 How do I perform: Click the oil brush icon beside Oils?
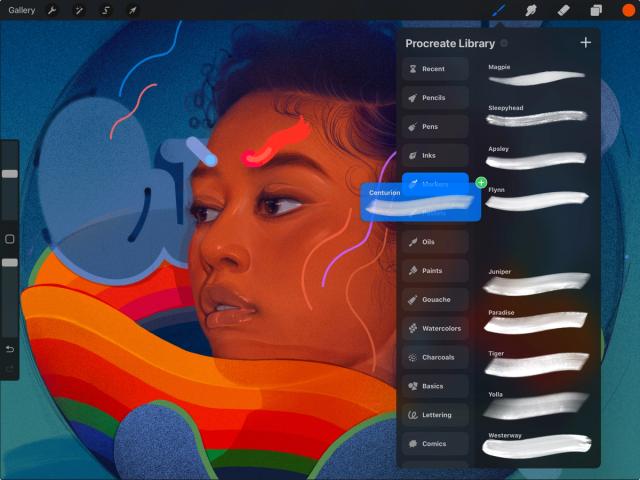413,242
